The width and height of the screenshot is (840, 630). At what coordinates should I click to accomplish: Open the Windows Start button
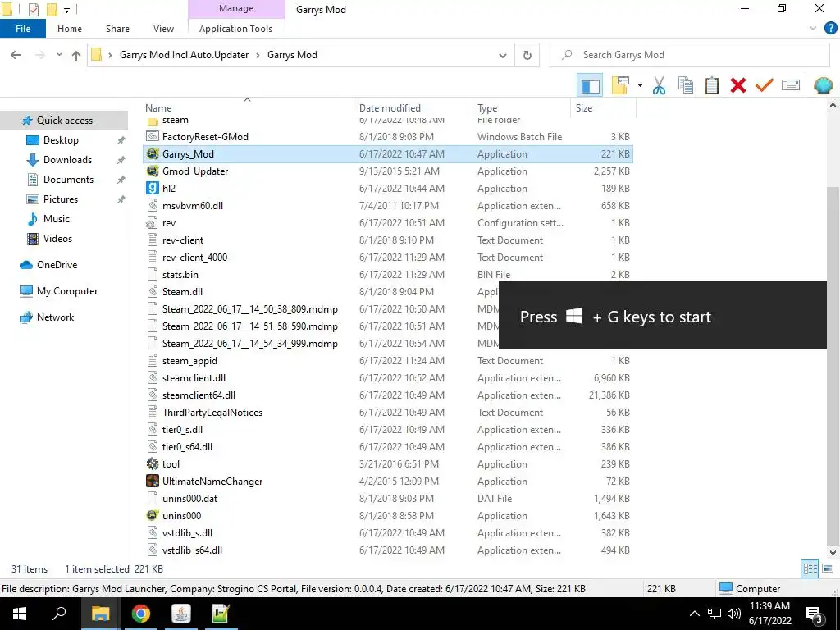pos(20,614)
